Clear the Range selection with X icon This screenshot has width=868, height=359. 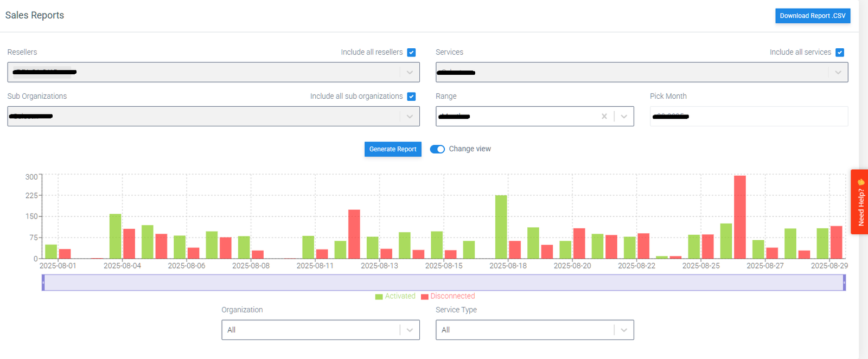pyautogui.click(x=604, y=117)
